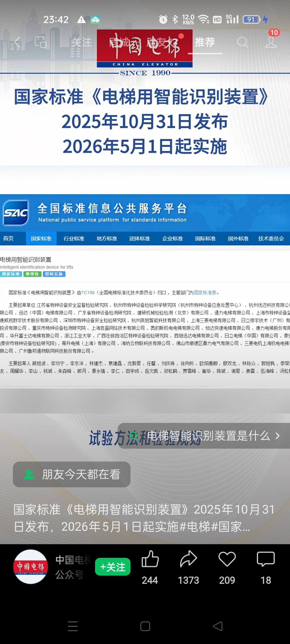The height and width of the screenshot is (644, 290).
Task: Tap the back arrow in top bar
Action: tap(17, 42)
